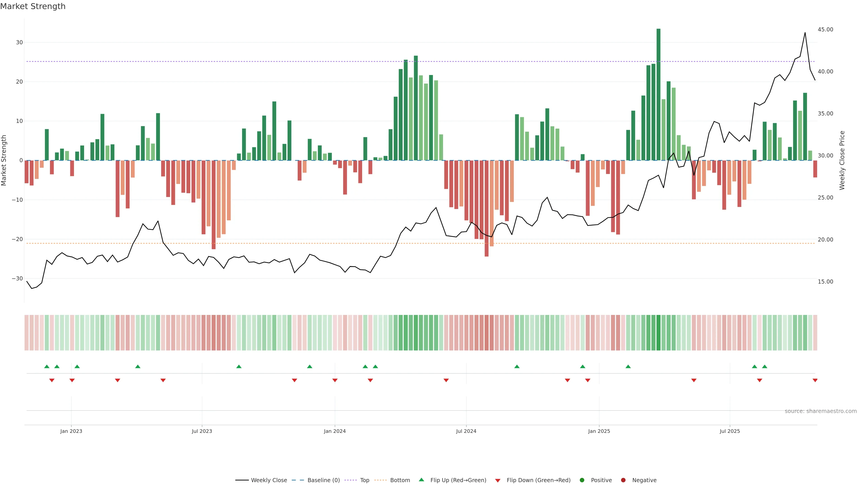Click the 45.00 right-axis price label
The height and width of the screenshot is (488, 868).
(x=825, y=30)
